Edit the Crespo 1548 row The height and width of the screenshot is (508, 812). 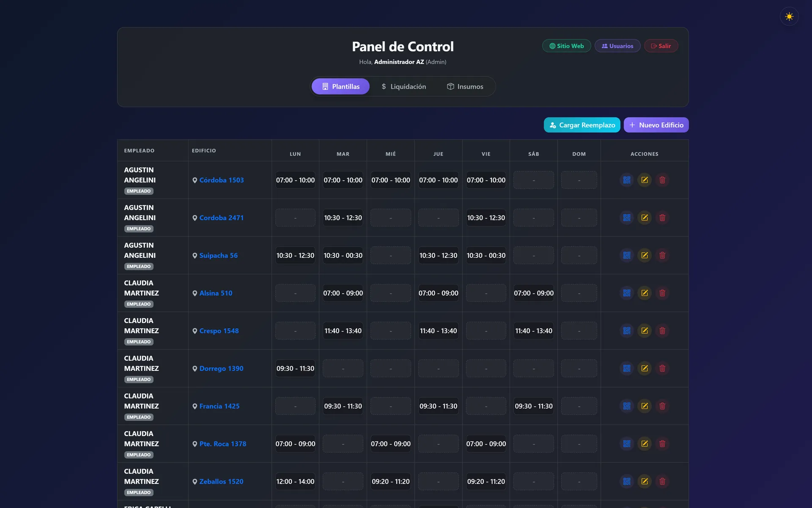(645, 331)
